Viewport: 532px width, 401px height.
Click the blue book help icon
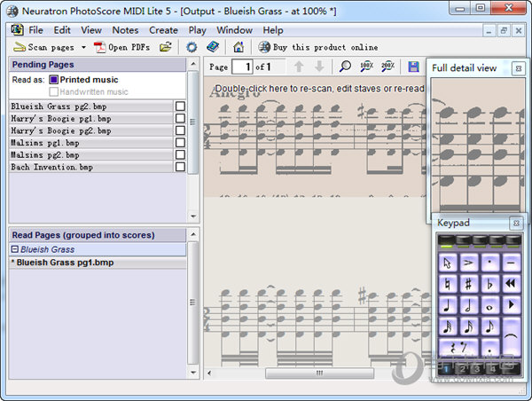213,47
